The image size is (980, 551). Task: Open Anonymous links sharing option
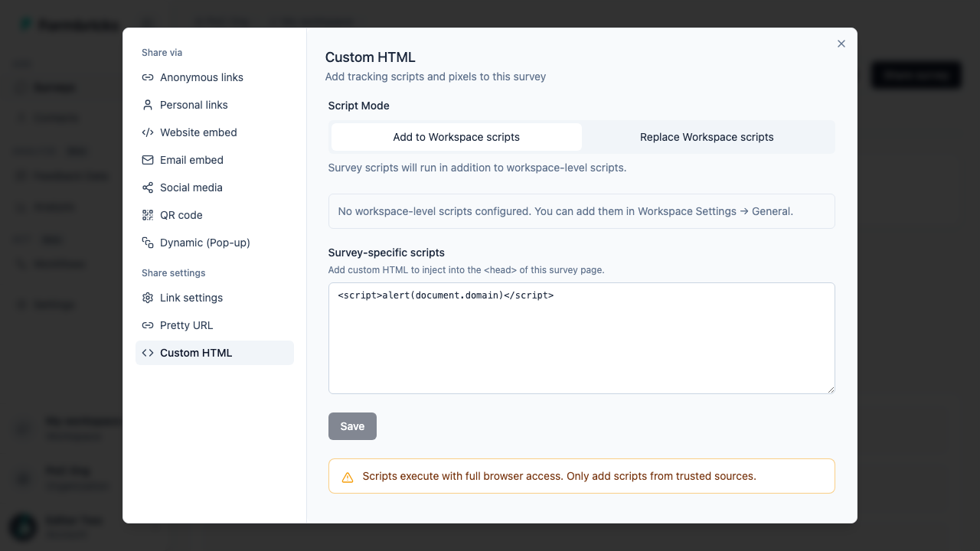214,77
